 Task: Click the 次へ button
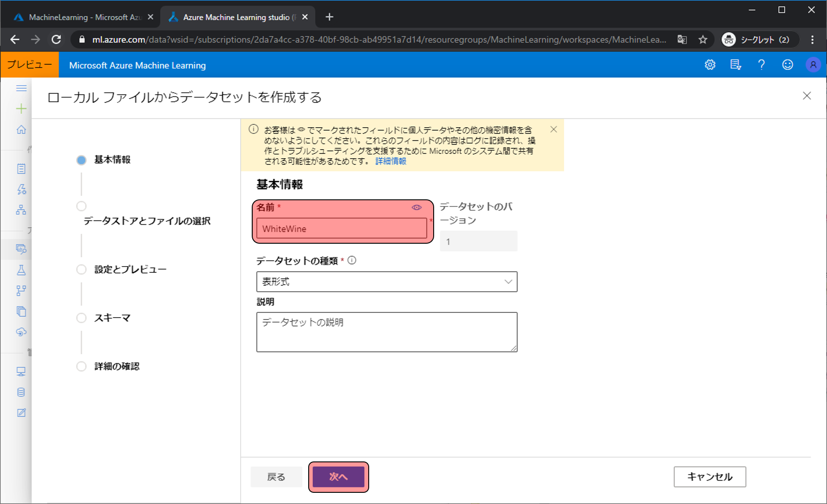tap(338, 477)
